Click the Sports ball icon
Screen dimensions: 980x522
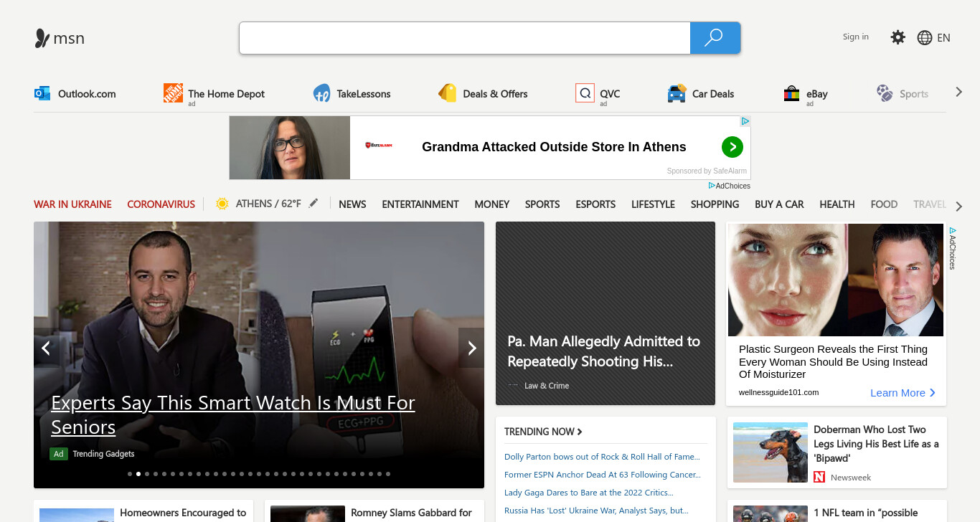coord(885,93)
